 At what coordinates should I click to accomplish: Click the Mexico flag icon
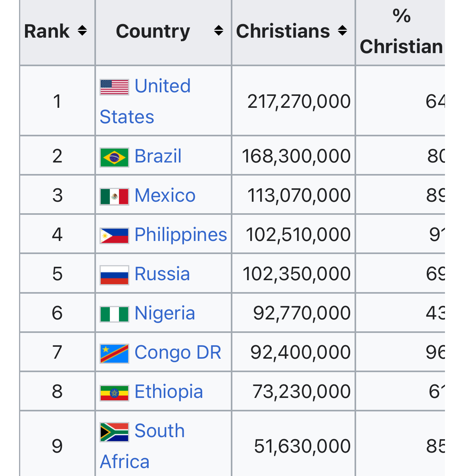pyautogui.click(x=114, y=196)
